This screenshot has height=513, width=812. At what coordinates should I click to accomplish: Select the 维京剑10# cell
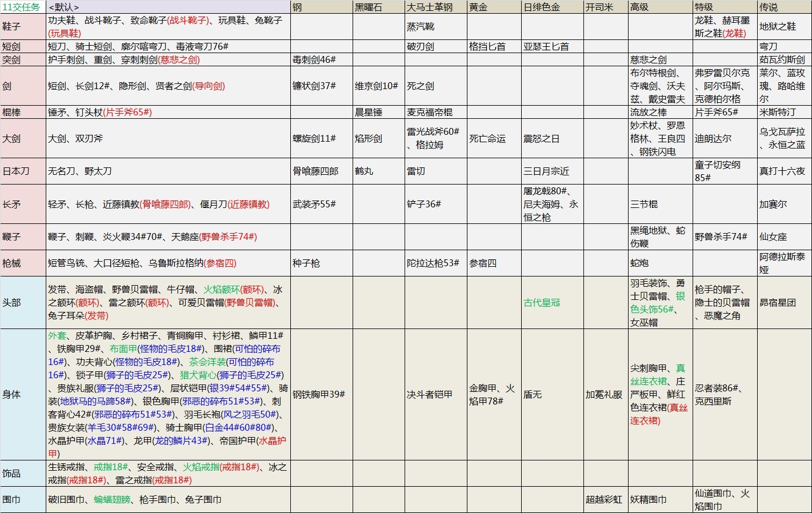tap(376, 86)
